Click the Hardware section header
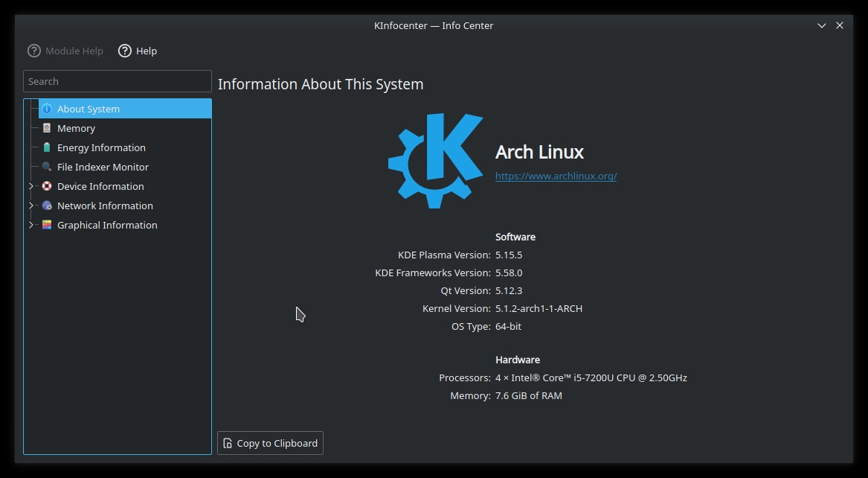The height and width of the screenshot is (478, 868). (518, 360)
